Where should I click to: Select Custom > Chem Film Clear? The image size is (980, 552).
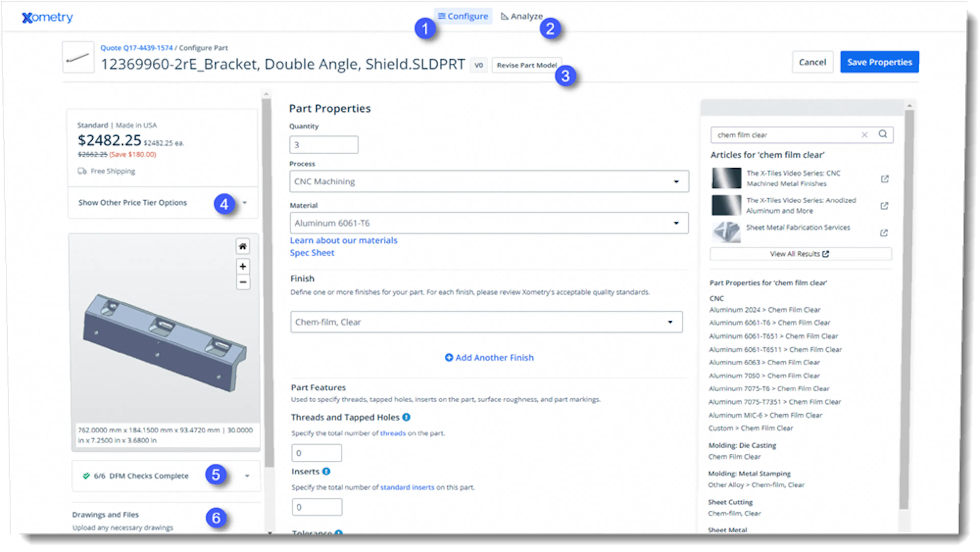tap(751, 428)
